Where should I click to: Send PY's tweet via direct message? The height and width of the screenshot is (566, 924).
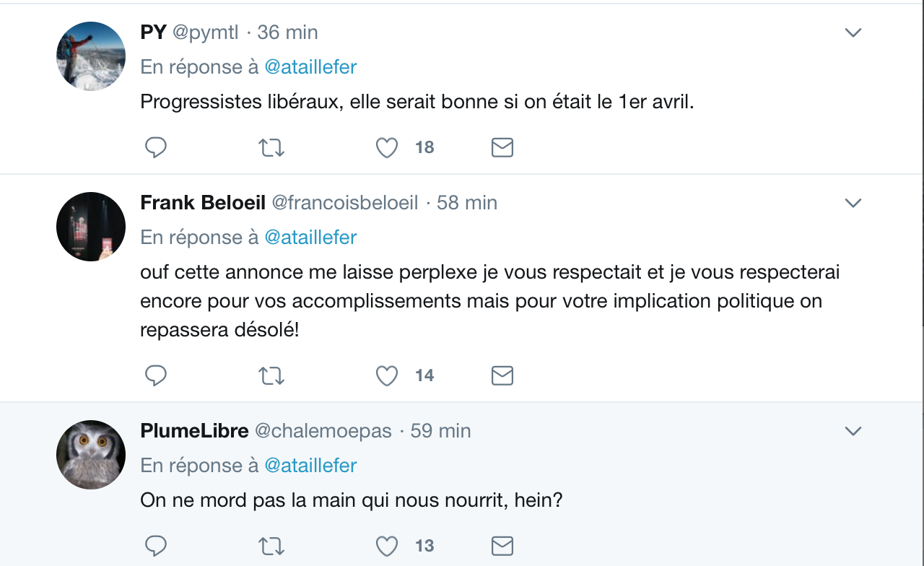pos(502,148)
